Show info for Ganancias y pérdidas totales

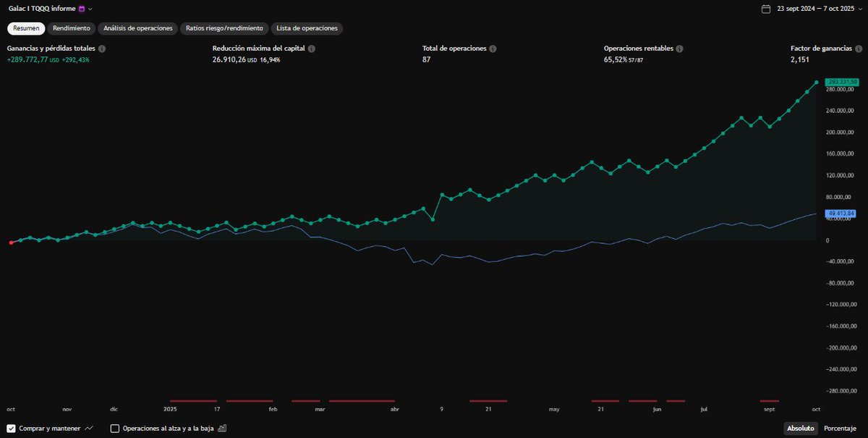[102, 49]
